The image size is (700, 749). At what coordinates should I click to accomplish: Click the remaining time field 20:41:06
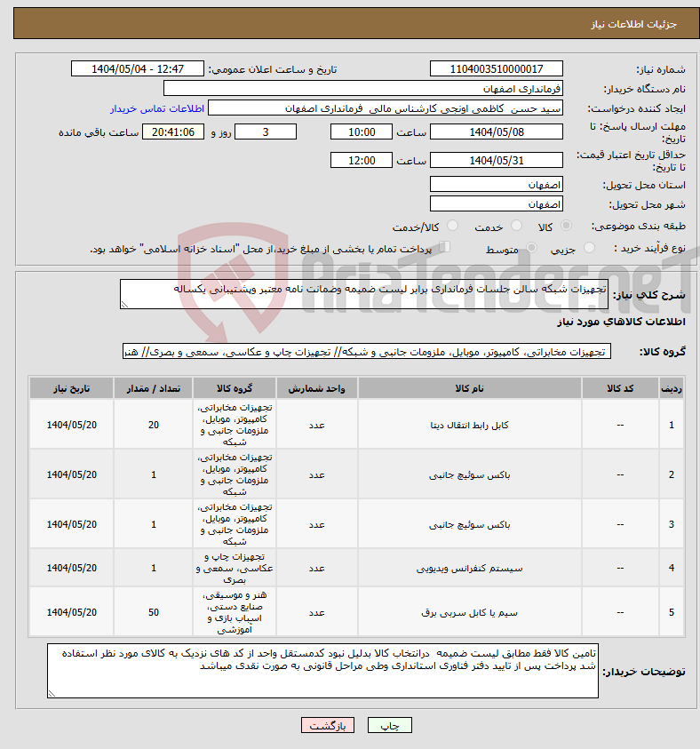click(173, 131)
